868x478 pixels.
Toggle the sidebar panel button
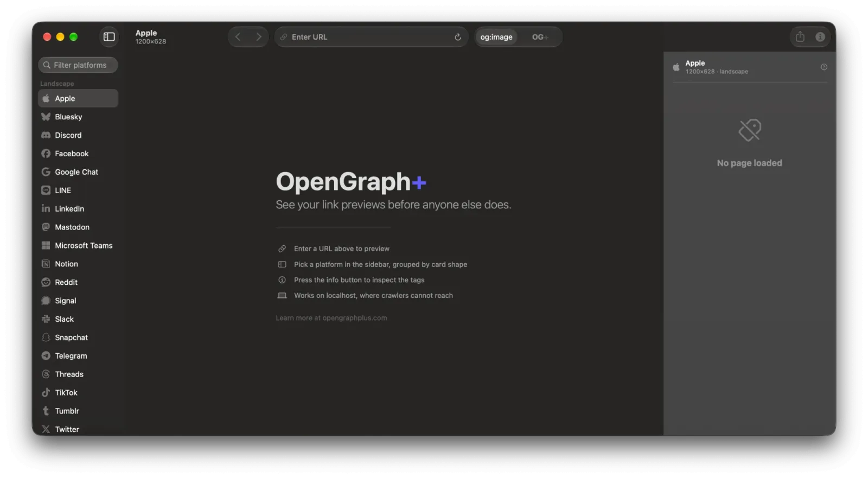click(x=109, y=37)
